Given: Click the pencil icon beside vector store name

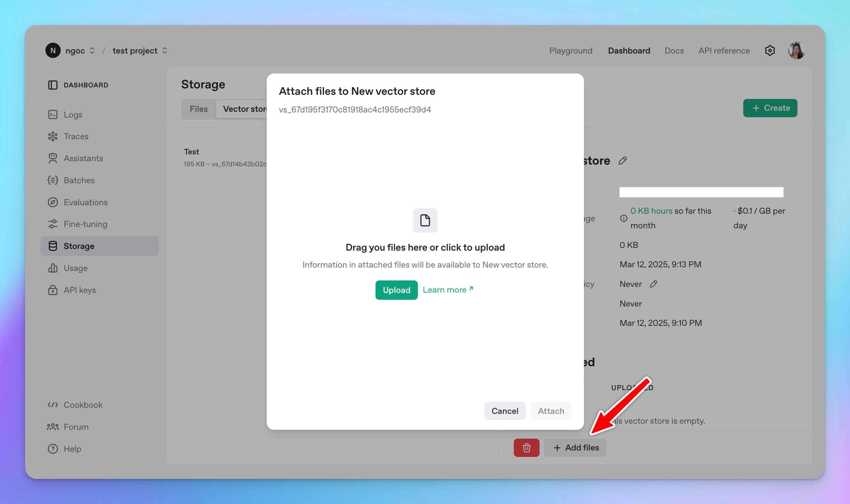Looking at the screenshot, I should (x=622, y=161).
